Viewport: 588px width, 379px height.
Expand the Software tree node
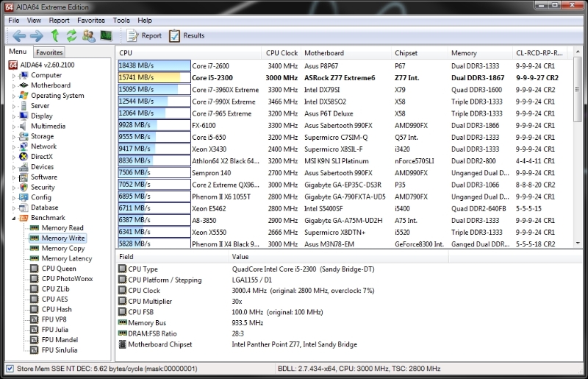(x=14, y=177)
